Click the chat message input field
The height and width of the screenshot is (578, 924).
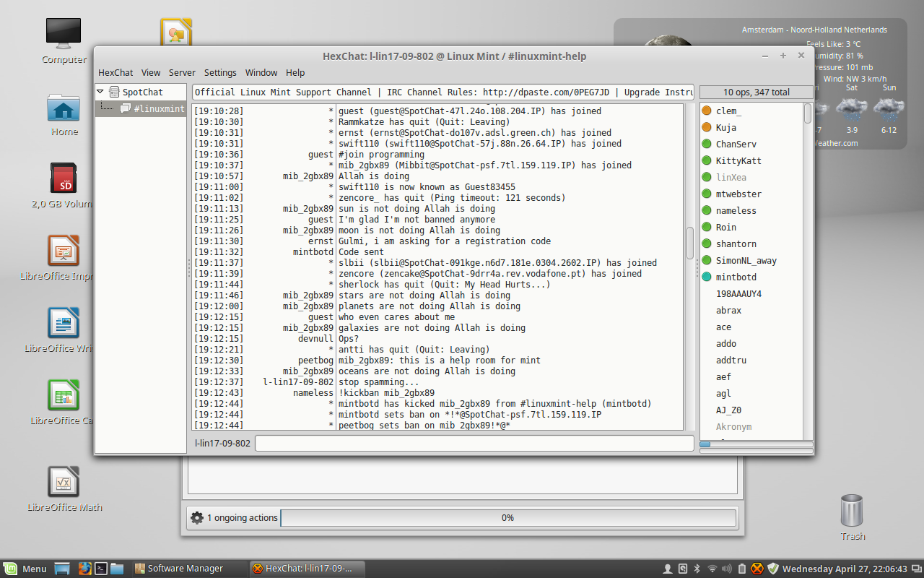click(474, 443)
